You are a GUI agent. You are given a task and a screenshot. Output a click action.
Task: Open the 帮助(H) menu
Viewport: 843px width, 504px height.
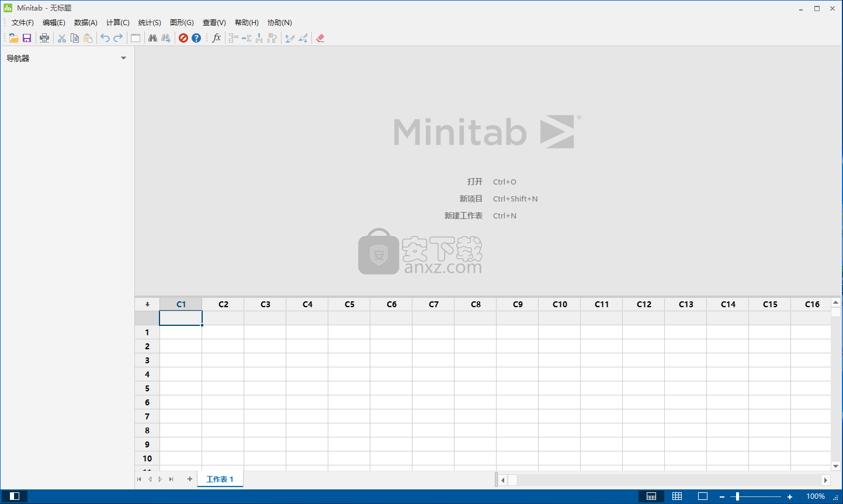247,23
